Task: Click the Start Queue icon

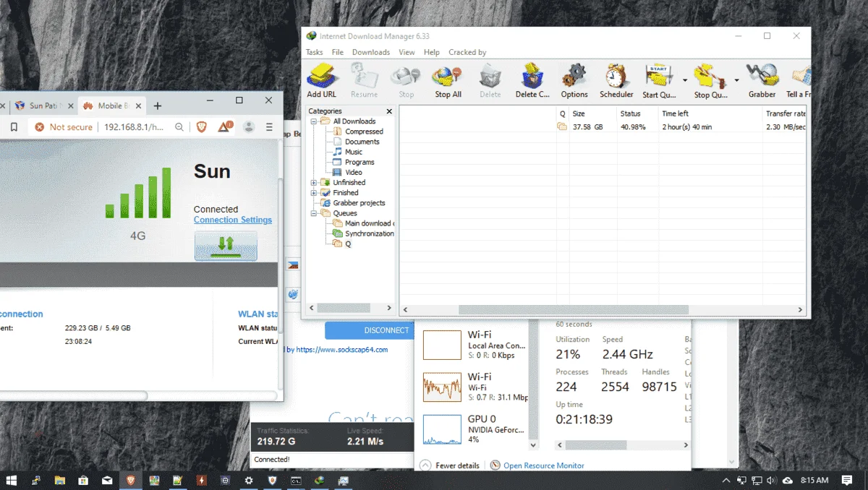Action: pos(659,79)
